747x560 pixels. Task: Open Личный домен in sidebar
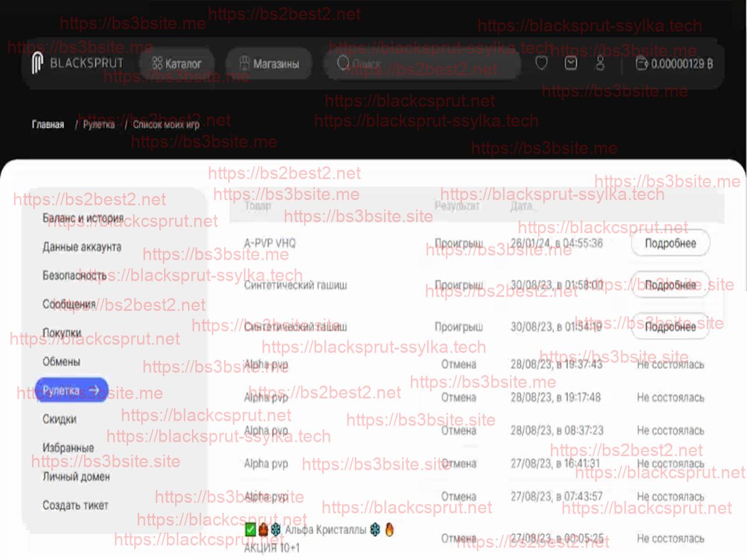[76, 477]
